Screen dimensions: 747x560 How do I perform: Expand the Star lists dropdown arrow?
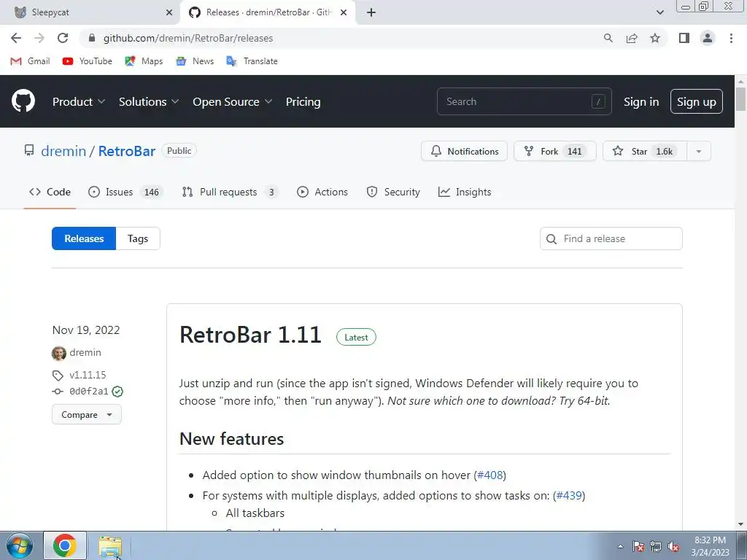[x=698, y=152]
